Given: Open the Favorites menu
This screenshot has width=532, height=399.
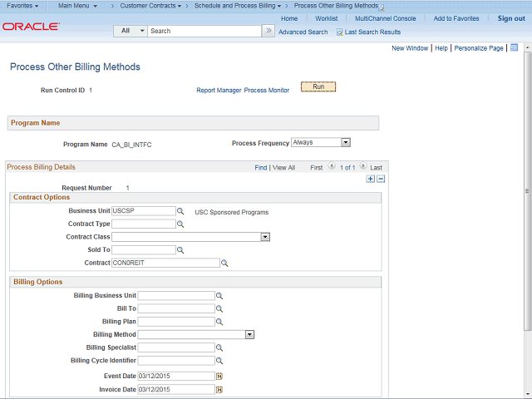Looking at the screenshot, I should tap(22, 6).
